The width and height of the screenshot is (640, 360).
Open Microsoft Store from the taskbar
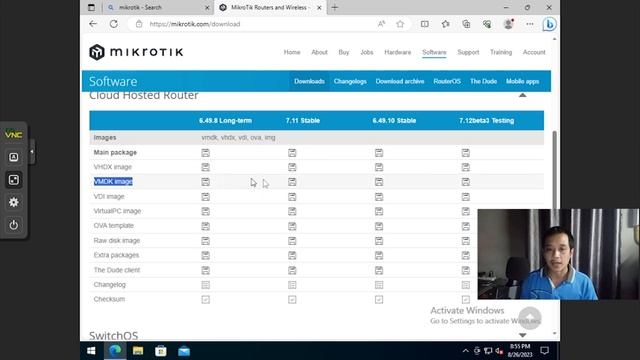tap(161, 351)
